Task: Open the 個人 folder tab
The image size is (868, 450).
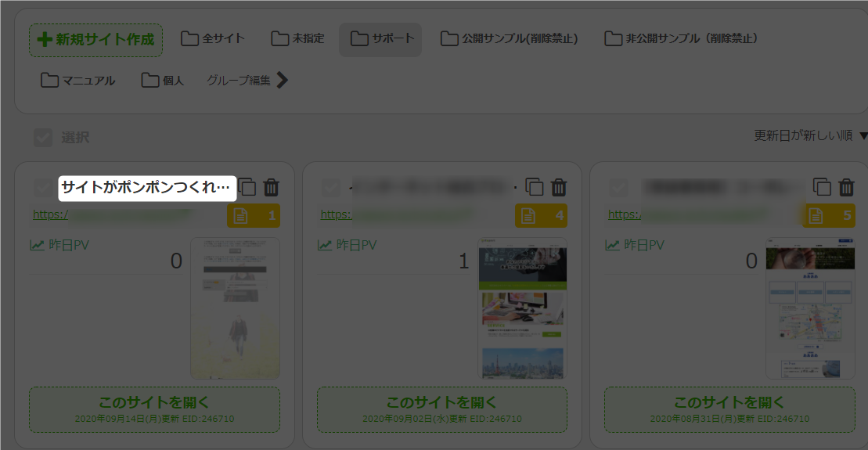Action: click(162, 81)
